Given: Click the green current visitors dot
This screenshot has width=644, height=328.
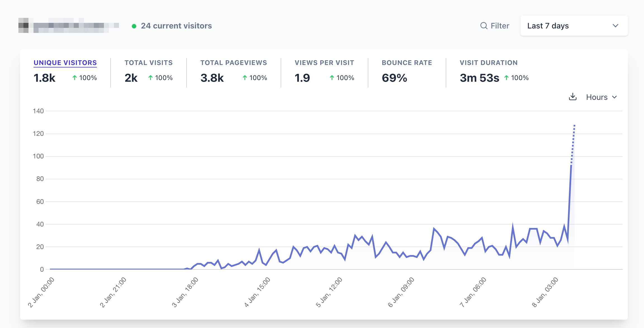Looking at the screenshot, I should (134, 26).
